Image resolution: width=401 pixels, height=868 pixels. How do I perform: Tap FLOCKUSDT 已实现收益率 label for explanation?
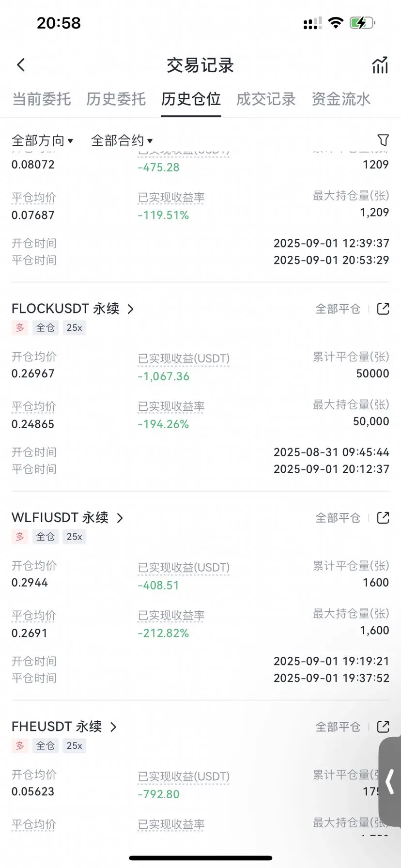click(171, 406)
